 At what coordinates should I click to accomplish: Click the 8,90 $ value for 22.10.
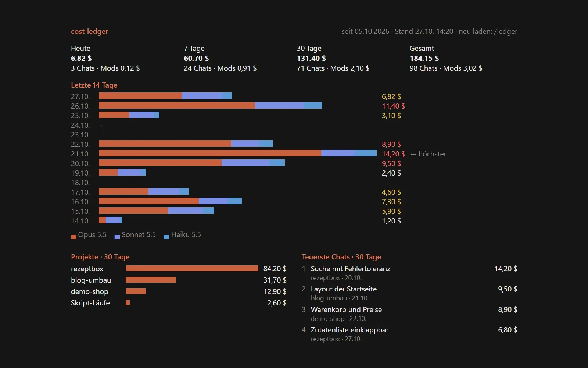pyautogui.click(x=391, y=144)
